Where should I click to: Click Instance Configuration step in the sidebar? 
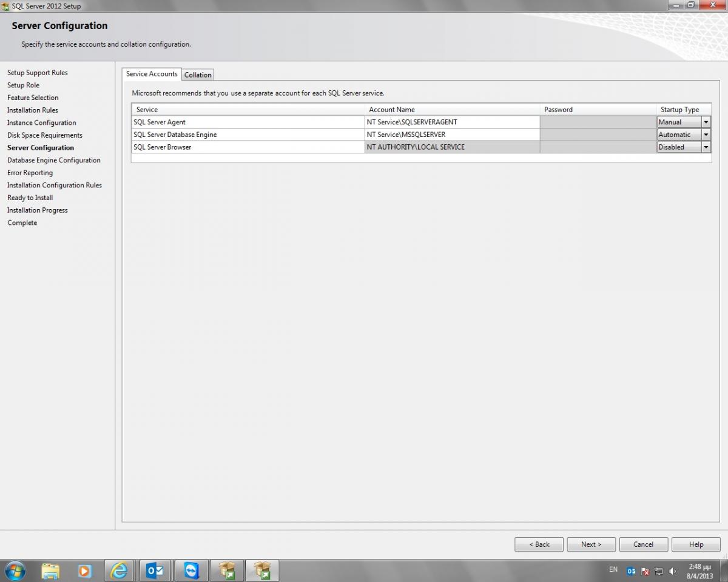(x=42, y=122)
